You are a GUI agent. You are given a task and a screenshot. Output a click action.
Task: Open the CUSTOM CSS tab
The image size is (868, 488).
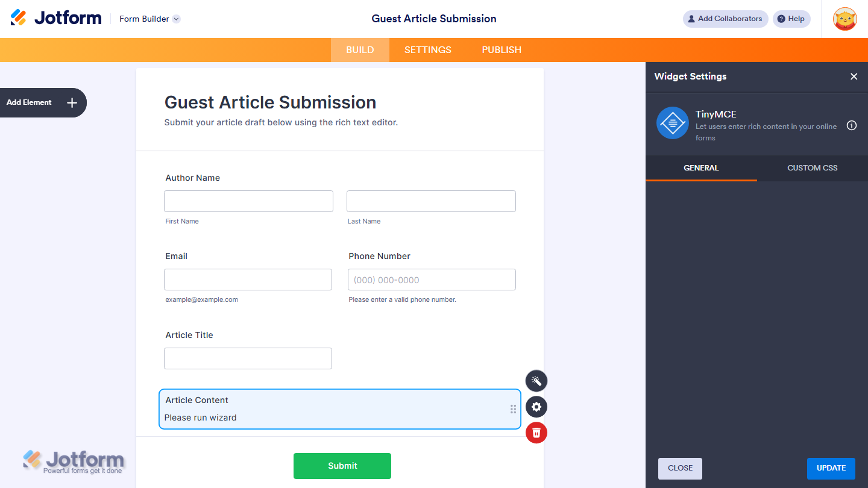(x=812, y=168)
